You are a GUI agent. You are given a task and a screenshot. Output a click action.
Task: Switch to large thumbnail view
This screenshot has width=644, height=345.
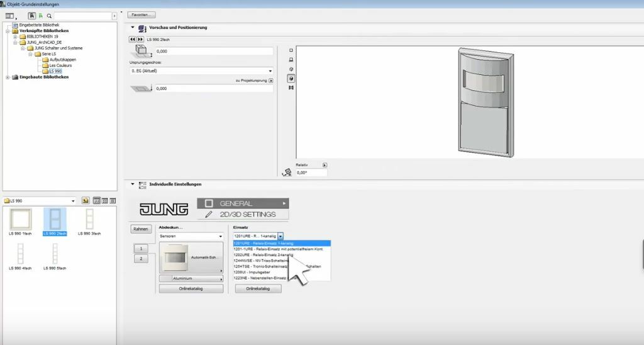tap(96, 201)
